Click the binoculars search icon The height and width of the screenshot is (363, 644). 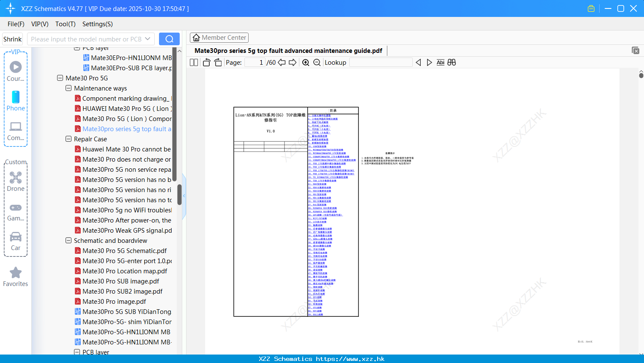pos(452,63)
